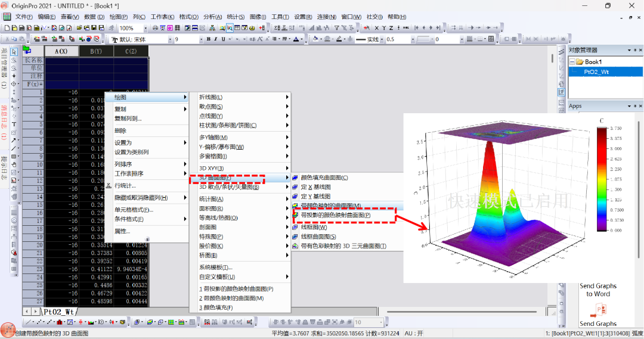Choose 线框图(W) option

pos(314,227)
